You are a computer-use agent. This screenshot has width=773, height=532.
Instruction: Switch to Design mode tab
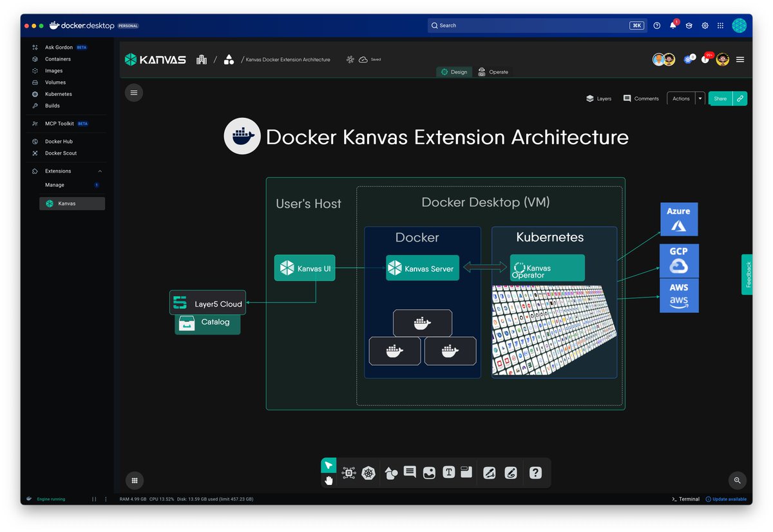click(x=454, y=72)
